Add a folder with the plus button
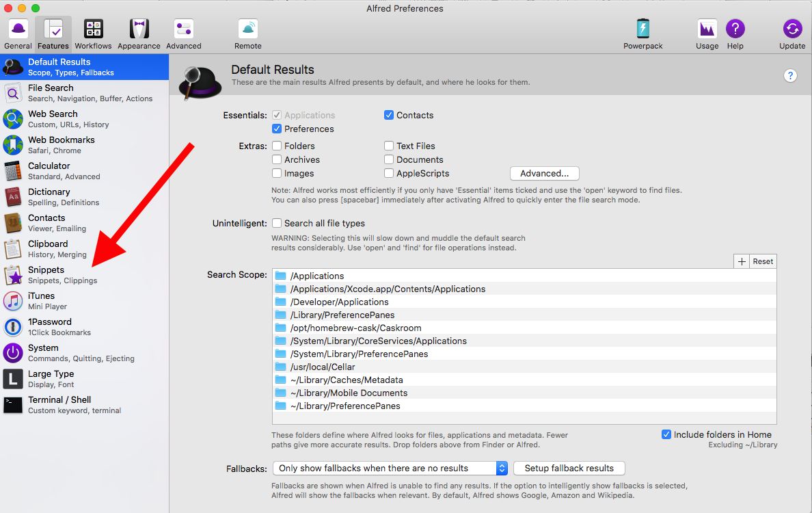Screen dimensions: 812x513 point(742,262)
